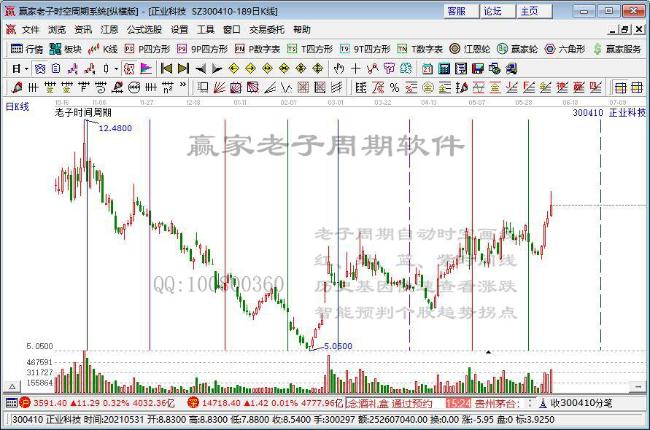
Task: Open the 窗口 menu
Action: [232, 29]
